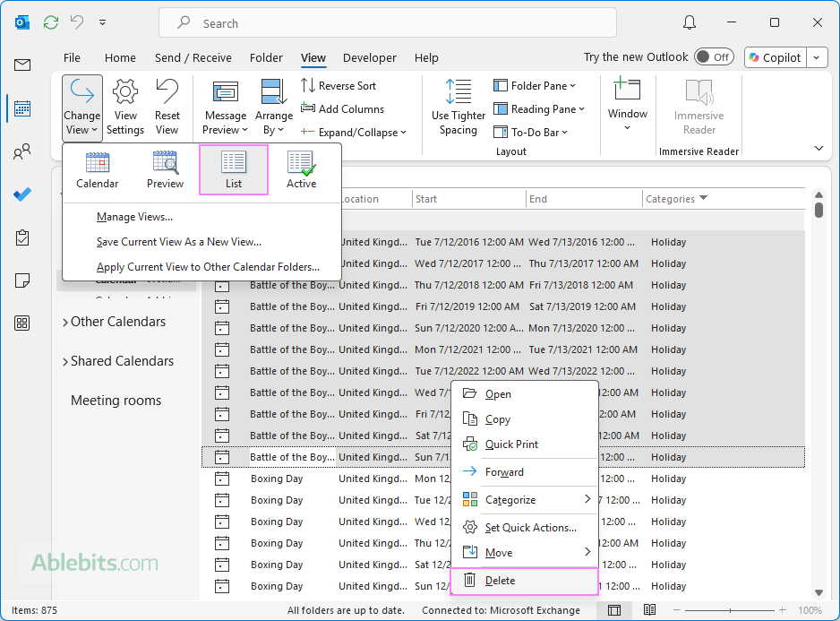Viewport: 840px width, 621px height.
Task: Click Reverse Sort
Action: coord(339,86)
